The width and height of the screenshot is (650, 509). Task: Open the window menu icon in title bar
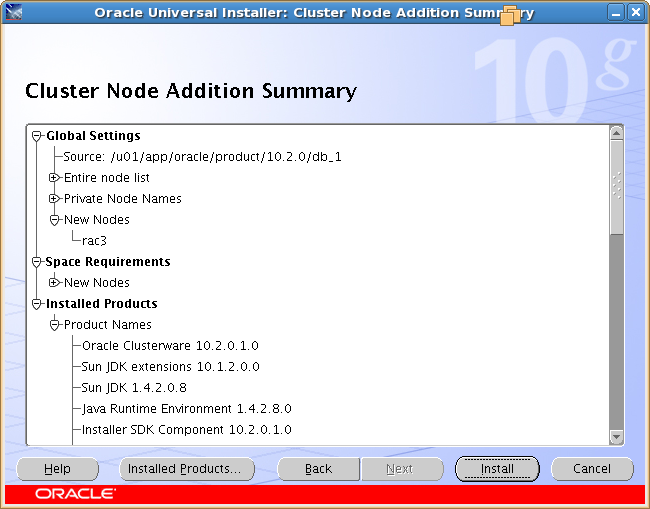(x=14, y=12)
